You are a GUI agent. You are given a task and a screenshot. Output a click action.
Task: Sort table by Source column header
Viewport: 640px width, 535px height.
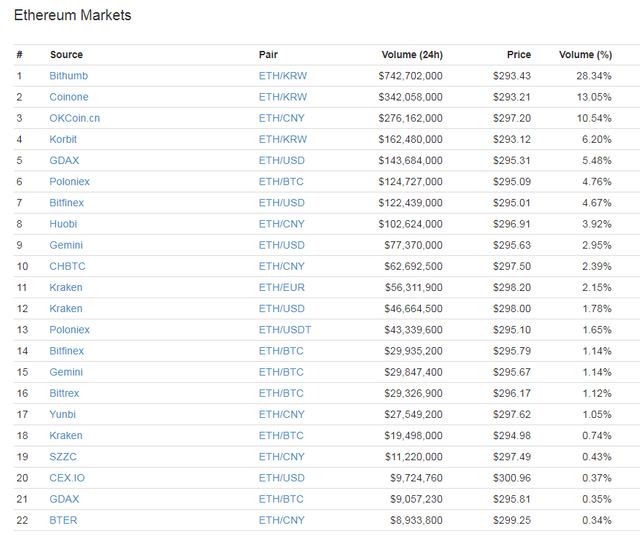point(67,55)
